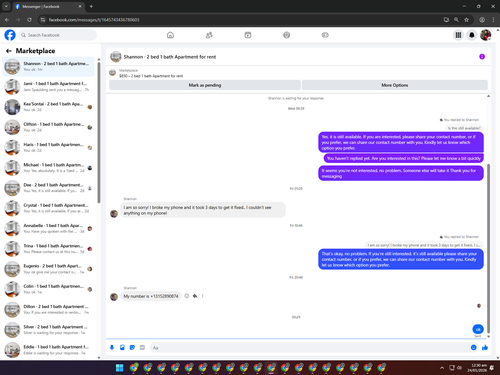Open Trina 1 bed 1 bath conversation
This screenshot has width=500, height=375.
point(49,249)
